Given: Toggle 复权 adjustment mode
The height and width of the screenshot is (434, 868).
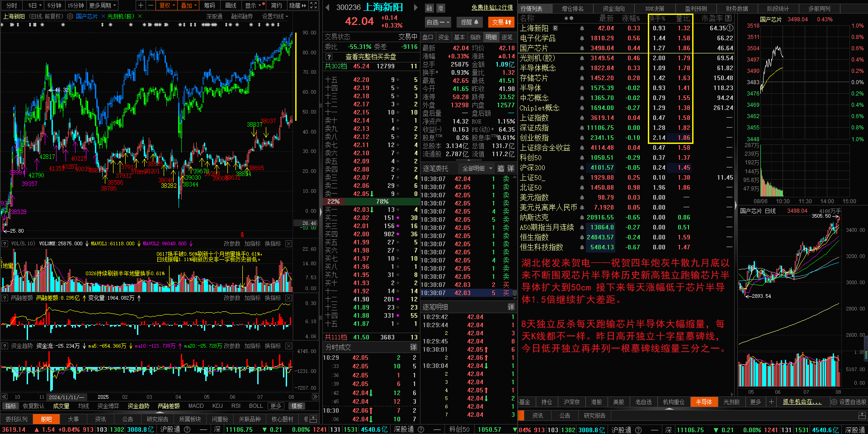Looking at the screenshot, I should coord(167,5).
